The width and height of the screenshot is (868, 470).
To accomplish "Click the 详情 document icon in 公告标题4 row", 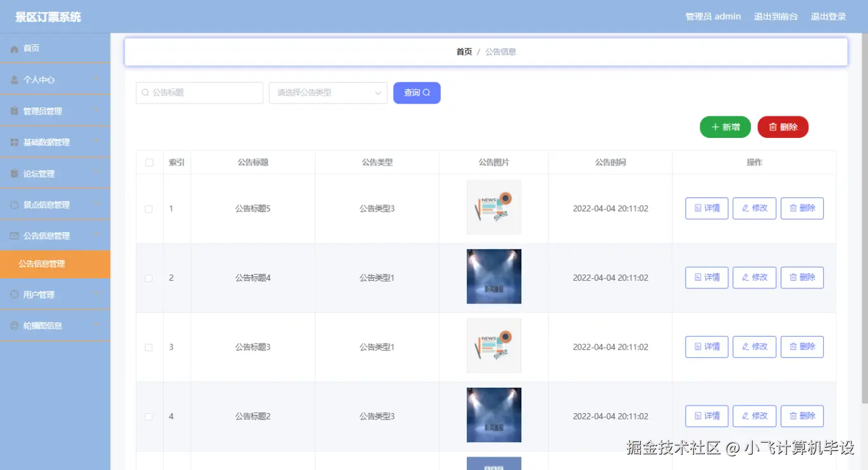I will (x=698, y=277).
